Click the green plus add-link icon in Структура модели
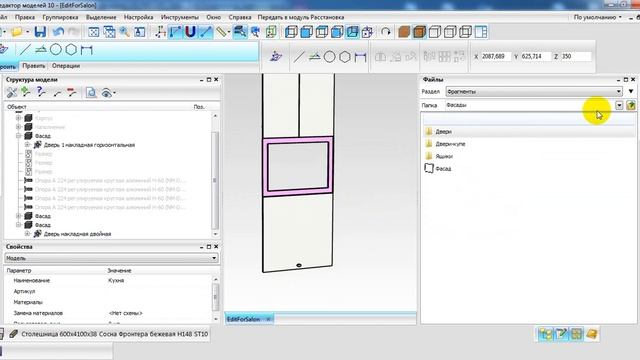Screen dimensions: 640x360 tap(26, 92)
